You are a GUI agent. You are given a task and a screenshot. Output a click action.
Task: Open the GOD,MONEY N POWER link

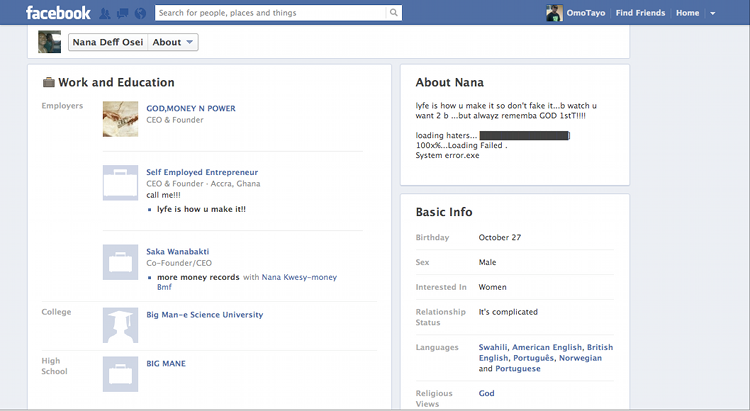tap(191, 109)
